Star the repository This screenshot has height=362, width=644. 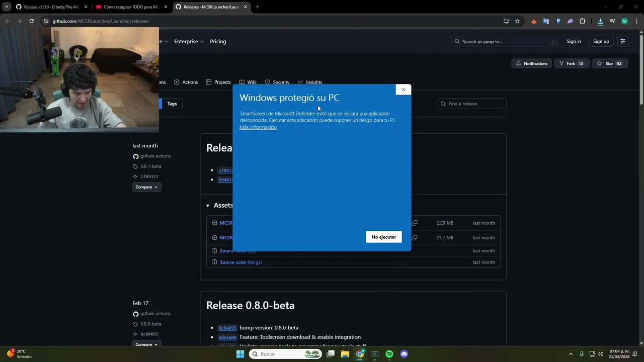[x=610, y=63]
